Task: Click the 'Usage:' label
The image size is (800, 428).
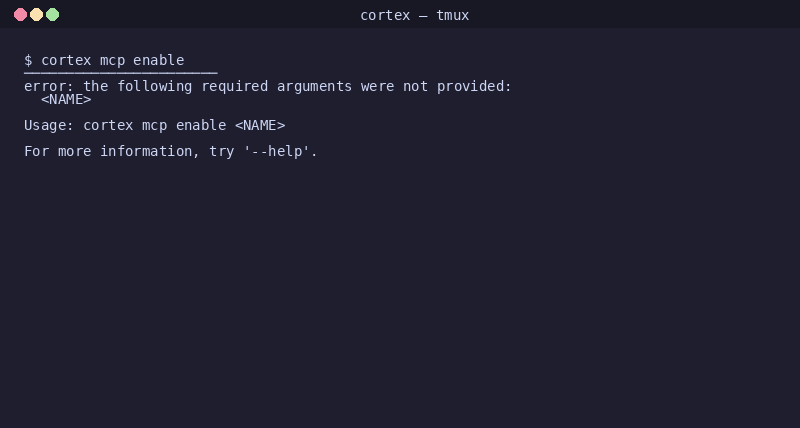Action: click(49, 125)
